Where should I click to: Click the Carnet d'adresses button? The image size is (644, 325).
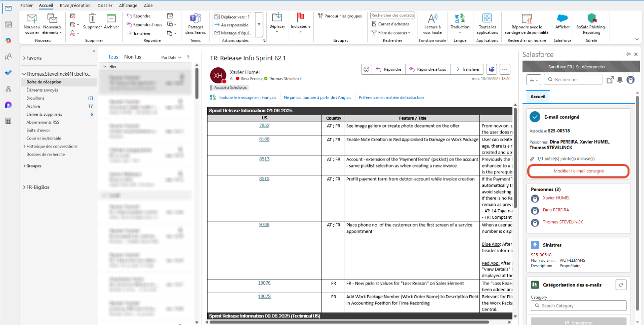point(391,24)
